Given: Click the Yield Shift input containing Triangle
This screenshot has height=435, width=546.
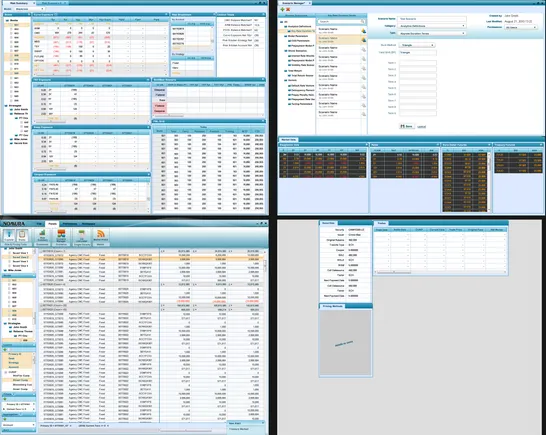Looking at the screenshot, I should [x=418, y=53].
